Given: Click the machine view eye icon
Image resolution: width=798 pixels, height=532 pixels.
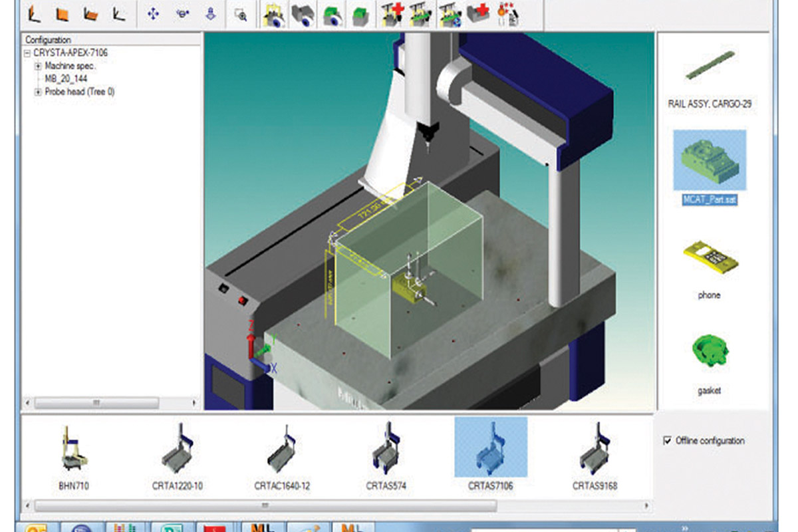Looking at the screenshot, I should (273, 15).
